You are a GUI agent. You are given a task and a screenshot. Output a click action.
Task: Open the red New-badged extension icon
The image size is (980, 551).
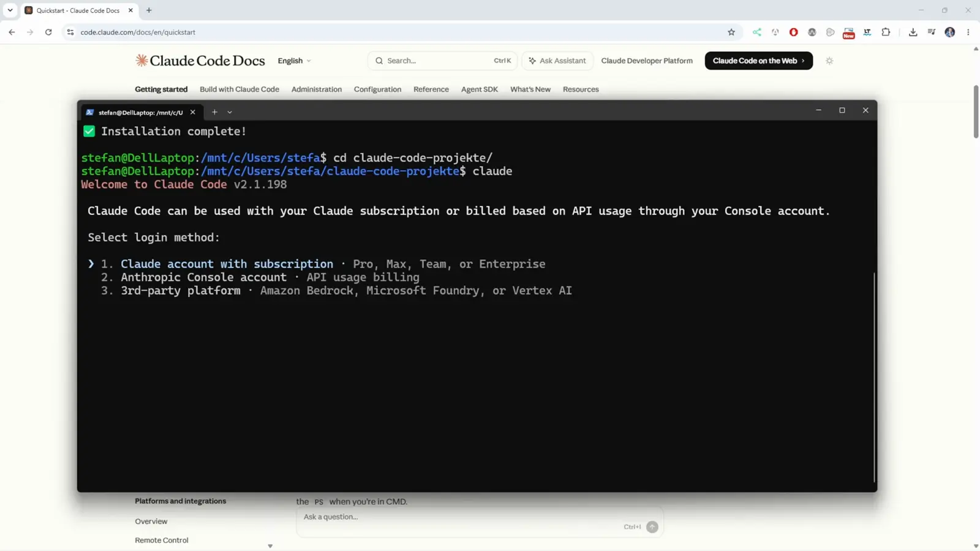pyautogui.click(x=849, y=33)
